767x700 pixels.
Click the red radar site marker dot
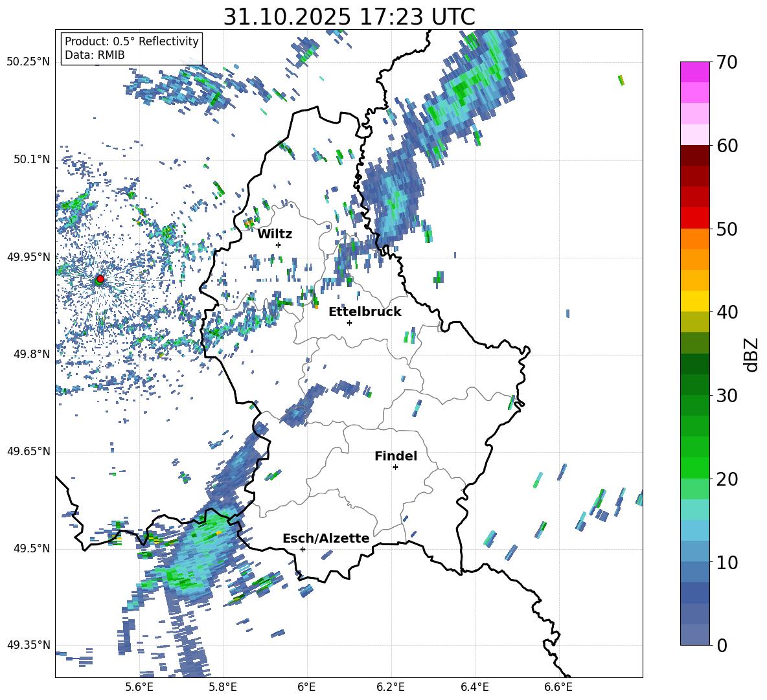[100, 278]
